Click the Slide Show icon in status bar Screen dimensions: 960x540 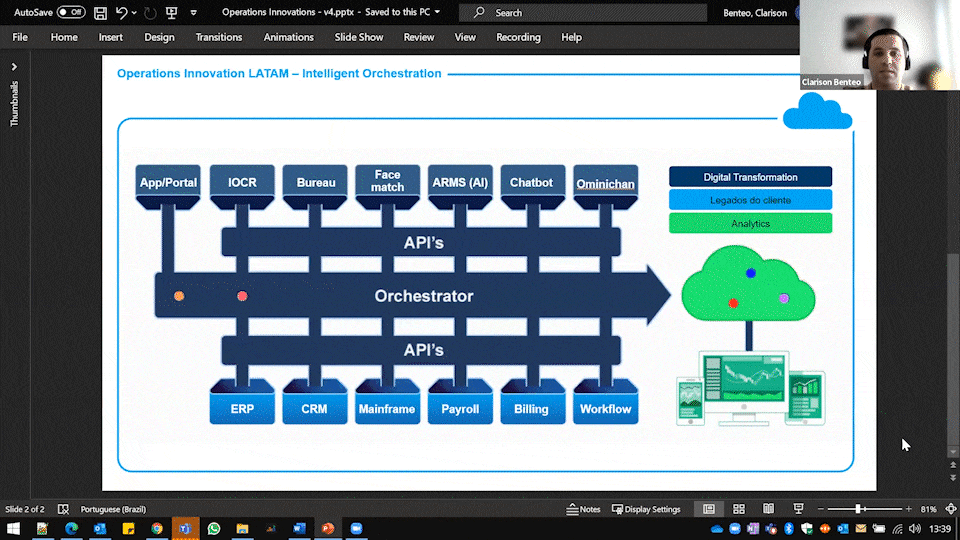point(798,509)
